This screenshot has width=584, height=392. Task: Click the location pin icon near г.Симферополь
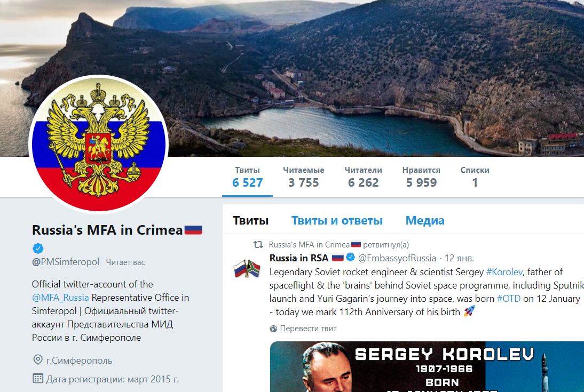tap(37, 360)
